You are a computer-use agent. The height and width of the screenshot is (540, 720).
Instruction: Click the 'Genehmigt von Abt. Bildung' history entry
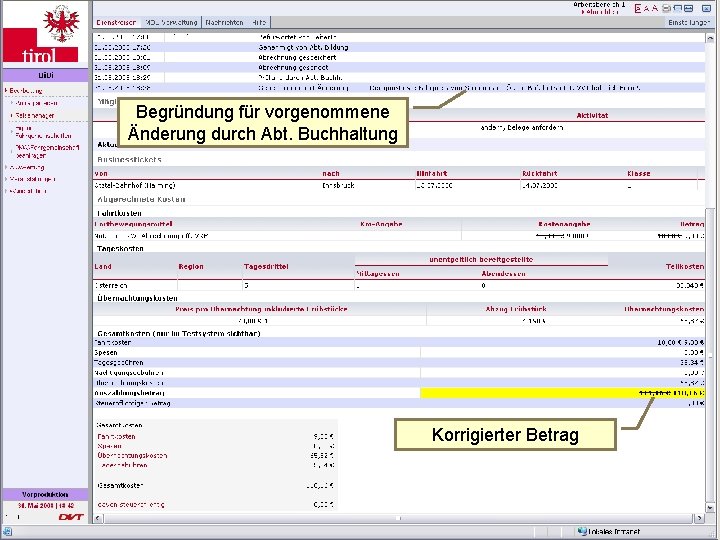303,47
